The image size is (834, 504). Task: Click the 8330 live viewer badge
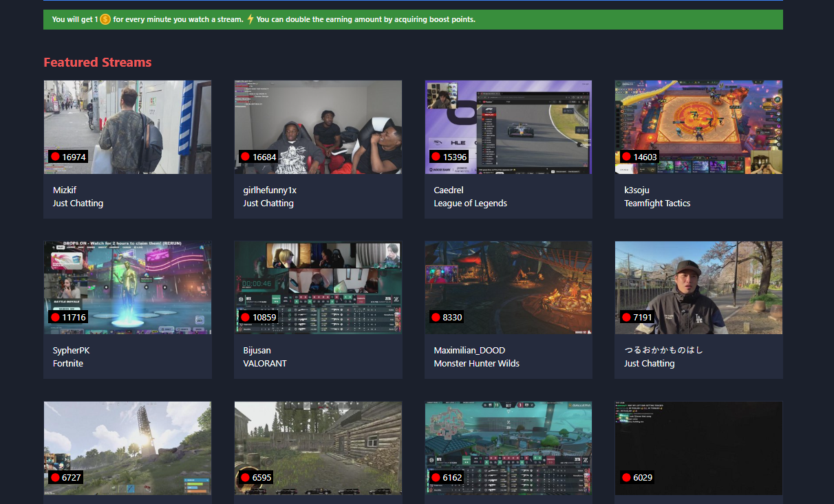click(x=447, y=317)
